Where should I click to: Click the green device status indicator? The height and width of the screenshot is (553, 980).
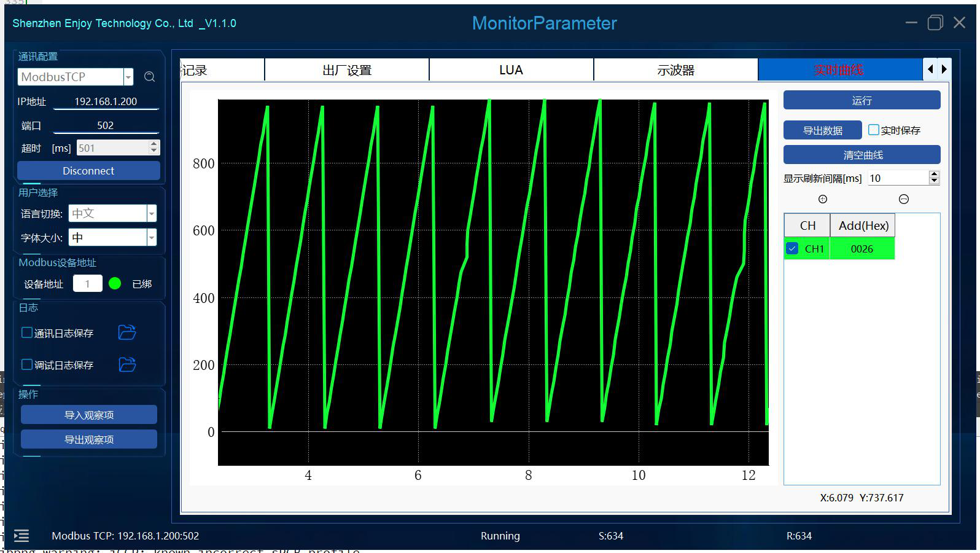pos(115,283)
